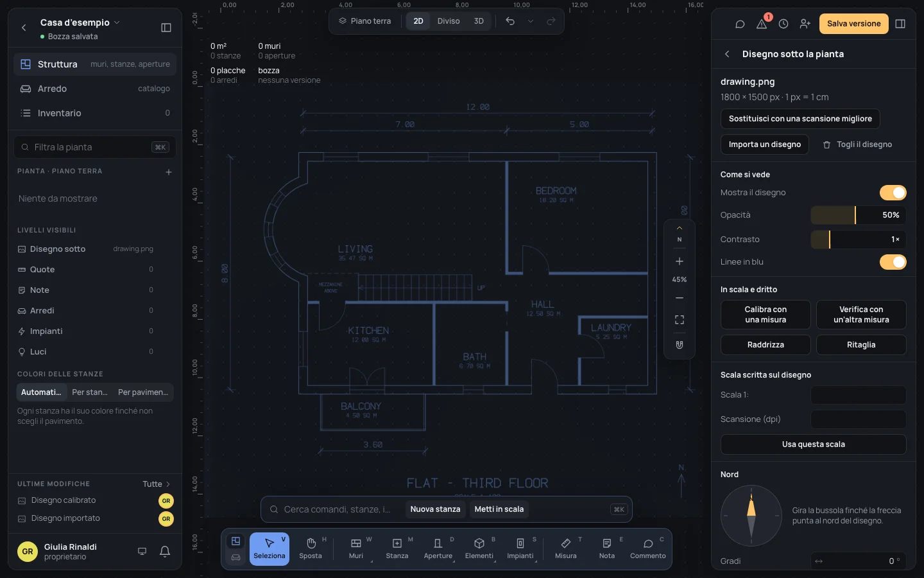This screenshot has height=578, width=924.
Task: Select the Per pavimento color mode
Action: (x=143, y=392)
